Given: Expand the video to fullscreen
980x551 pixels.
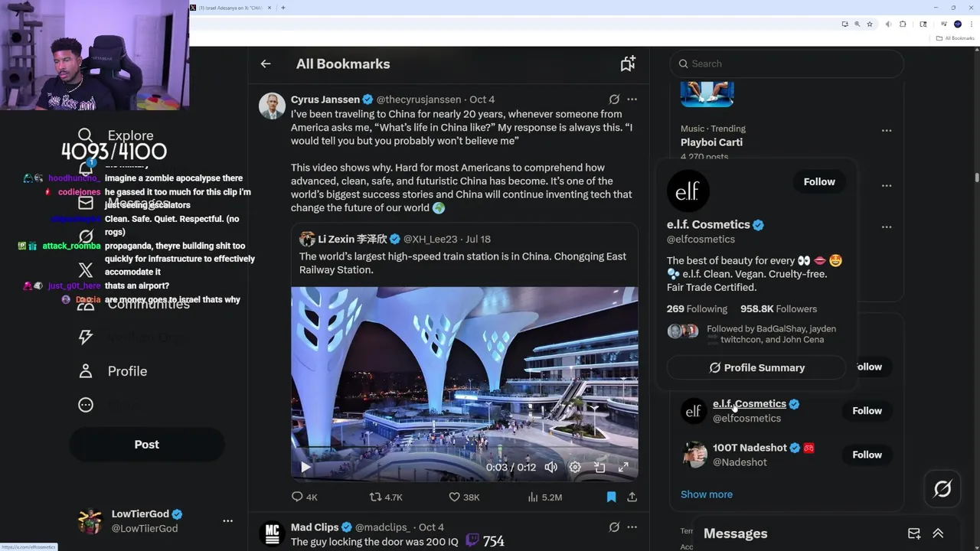Looking at the screenshot, I should (624, 467).
